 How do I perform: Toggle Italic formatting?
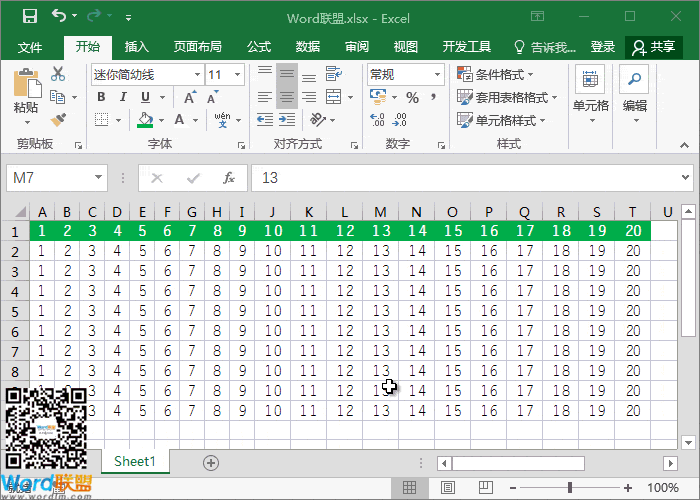click(124, 97)
